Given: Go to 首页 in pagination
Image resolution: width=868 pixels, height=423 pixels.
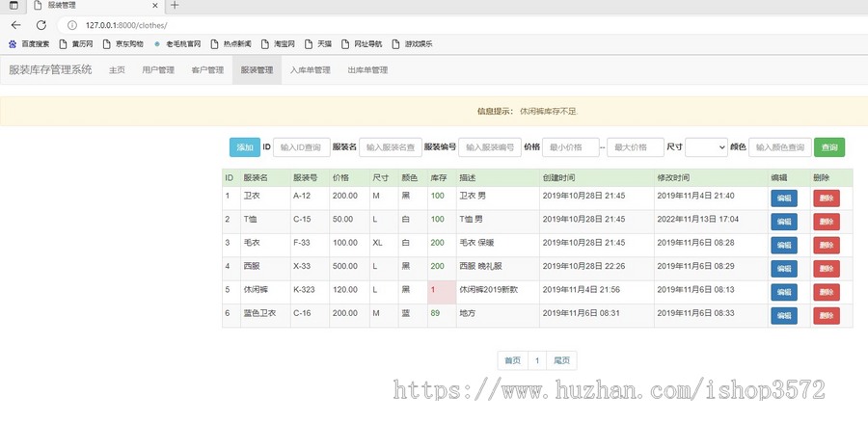Looking at the screenshot, I should pos(513,360).
